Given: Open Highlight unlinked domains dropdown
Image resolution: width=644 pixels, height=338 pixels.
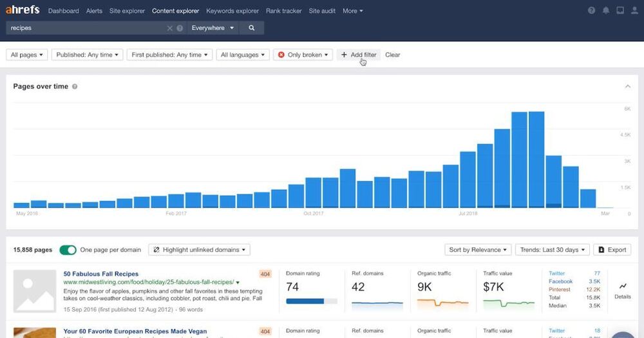Looking at the screenshot, I should tap(199, 250).
